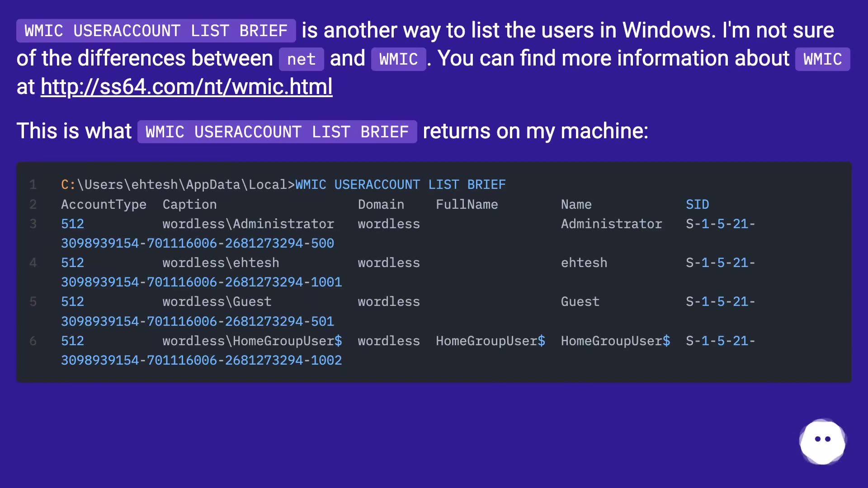Click the Guest account name in the listing
Viewport: 868px width, 488px height.
(580, 301)
